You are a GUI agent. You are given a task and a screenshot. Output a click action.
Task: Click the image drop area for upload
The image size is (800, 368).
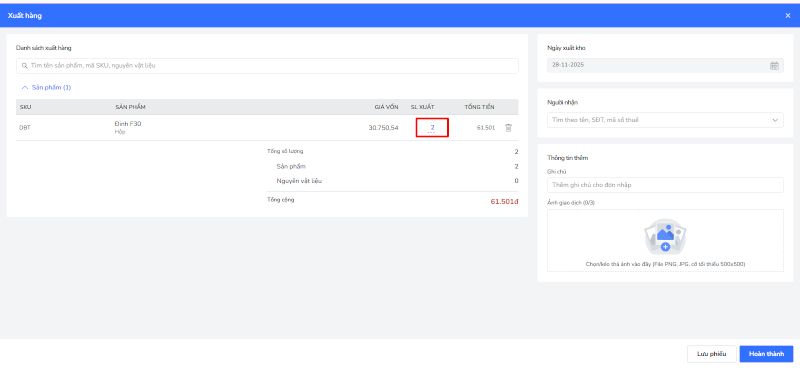pos(665,240)
